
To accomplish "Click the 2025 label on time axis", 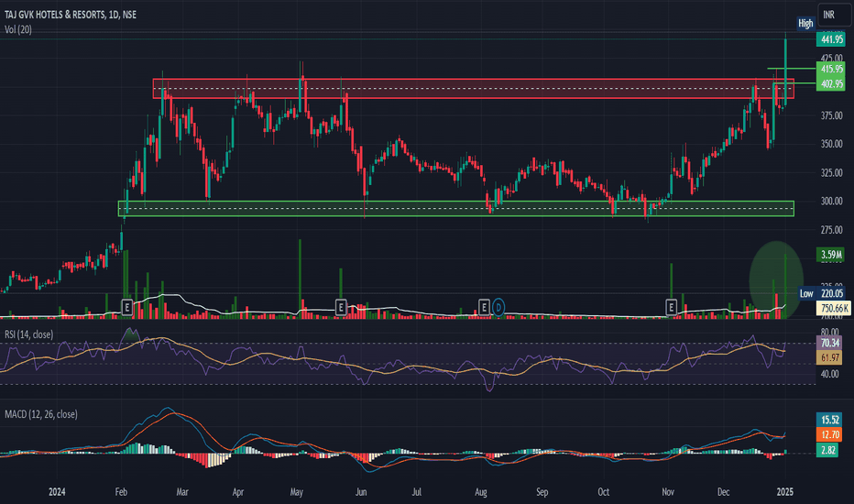I will 785,492.
